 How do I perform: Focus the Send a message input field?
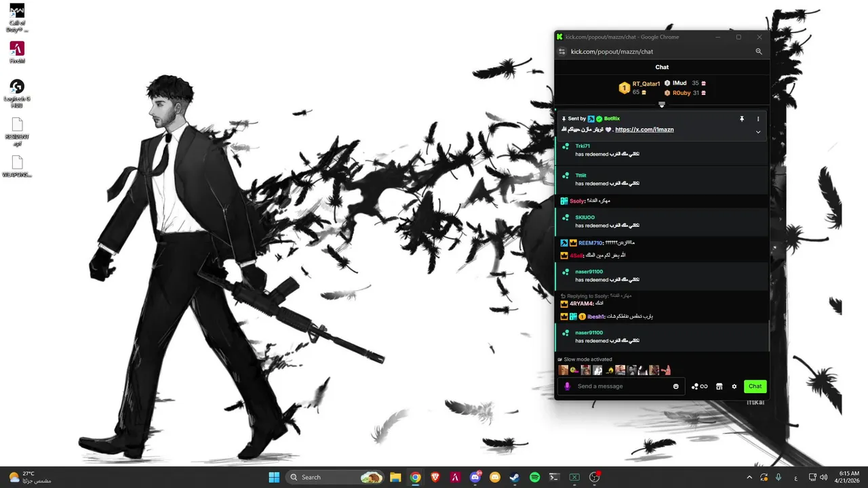click(x=621, y=386)
